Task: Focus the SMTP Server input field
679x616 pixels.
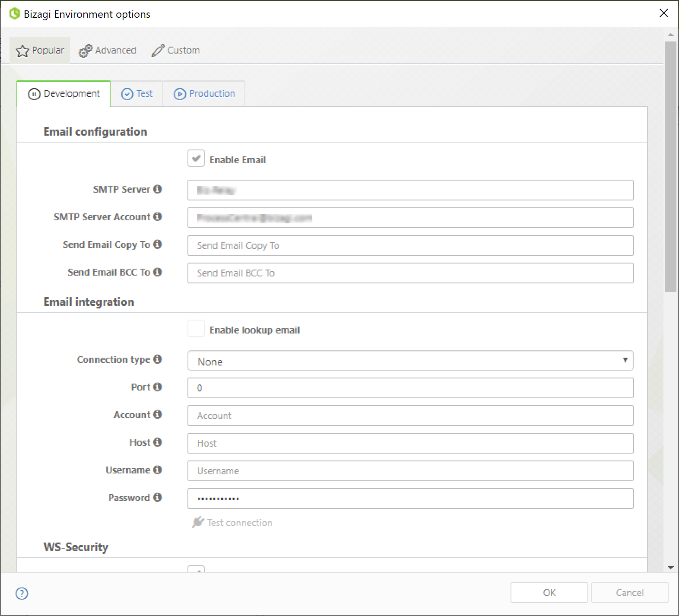Action: [x=410, y=190]
